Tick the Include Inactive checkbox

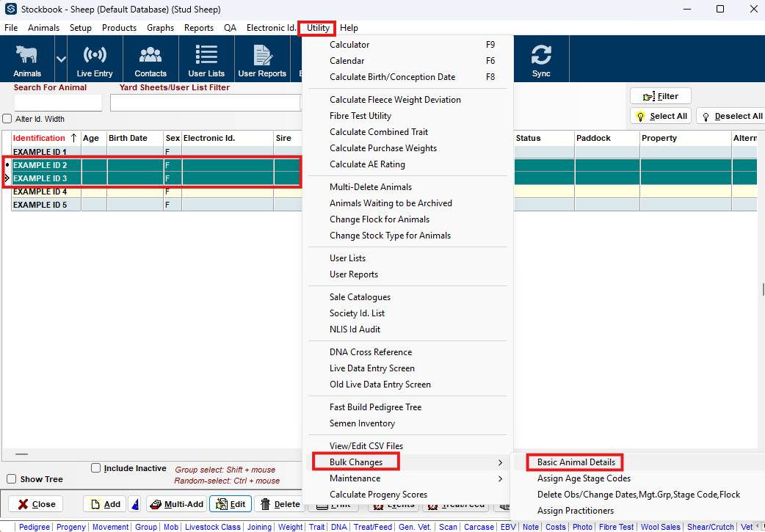pos(95,468)
